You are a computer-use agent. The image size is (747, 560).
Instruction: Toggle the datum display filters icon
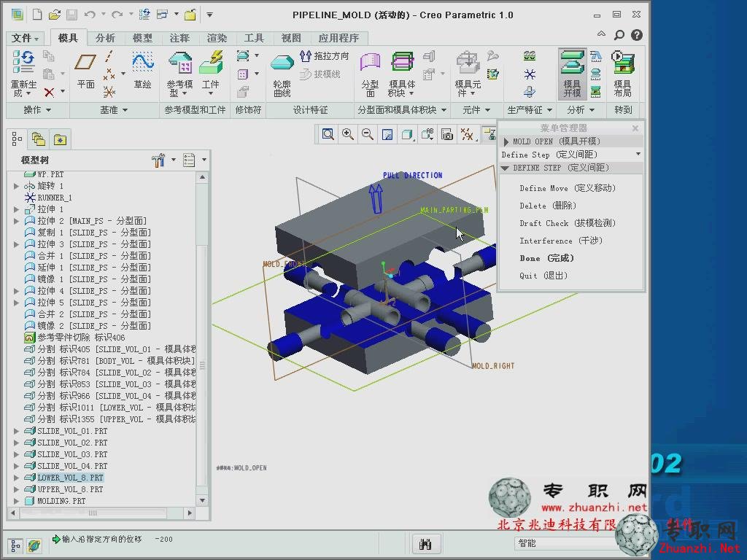pos(467,135)
